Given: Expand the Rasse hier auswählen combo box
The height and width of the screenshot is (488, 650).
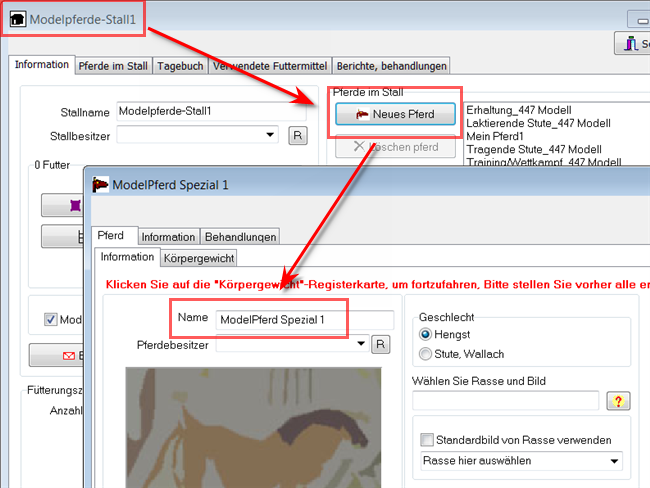Looking at the screenshot, I should [x=521, y=461].
